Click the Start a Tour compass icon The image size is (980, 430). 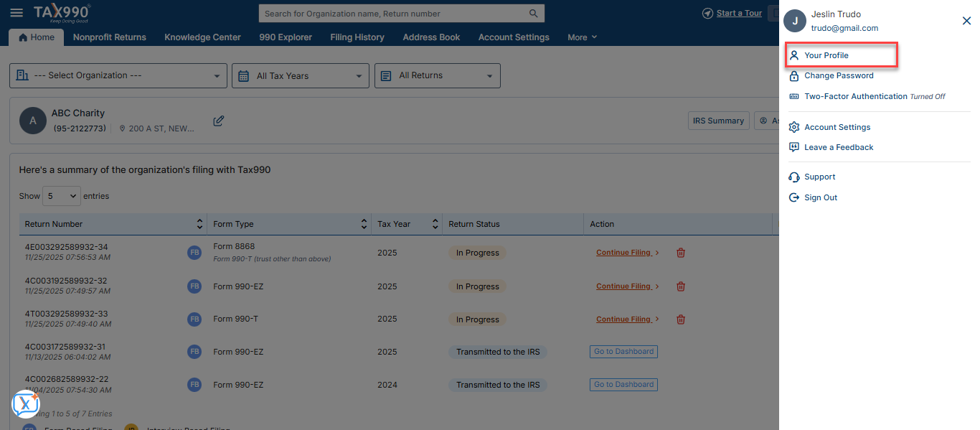708,14
